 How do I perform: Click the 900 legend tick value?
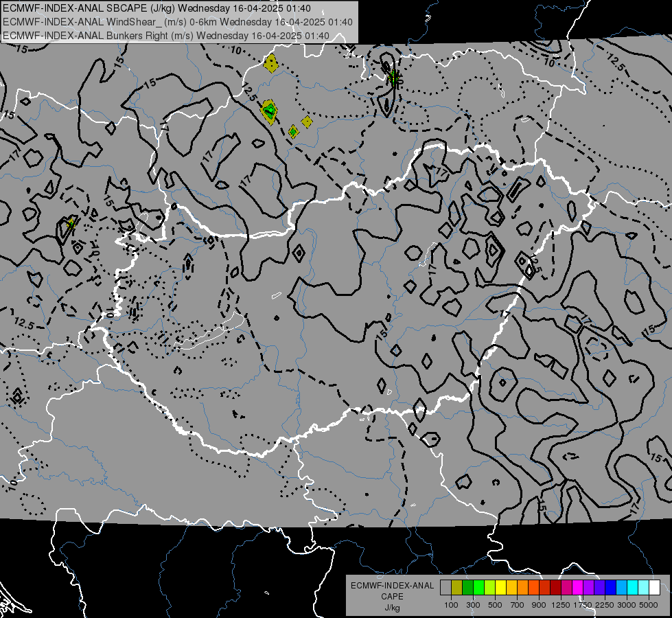pos(539,605)
